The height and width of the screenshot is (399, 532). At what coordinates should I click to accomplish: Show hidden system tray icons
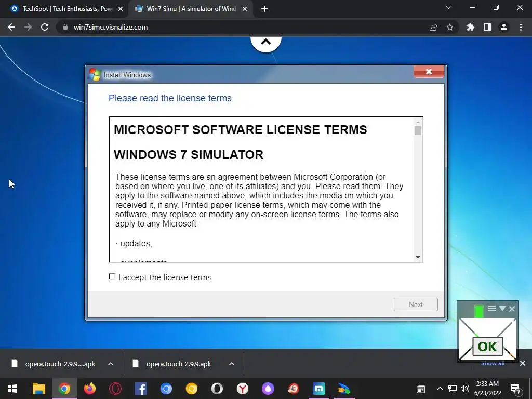tap(440, 389)
